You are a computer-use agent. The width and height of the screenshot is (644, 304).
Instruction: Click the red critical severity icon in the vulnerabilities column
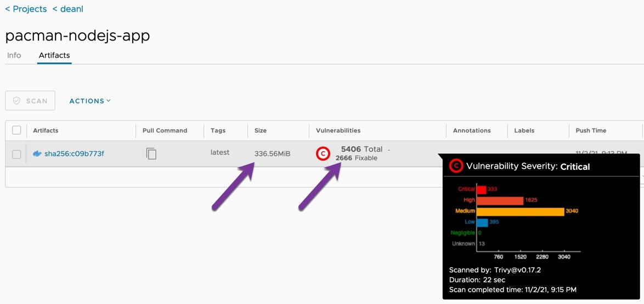323,153
